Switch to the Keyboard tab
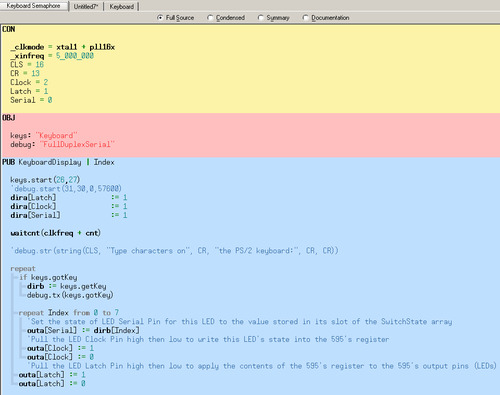Viewport: 500px width, 395px height. (x=122, y=6)
